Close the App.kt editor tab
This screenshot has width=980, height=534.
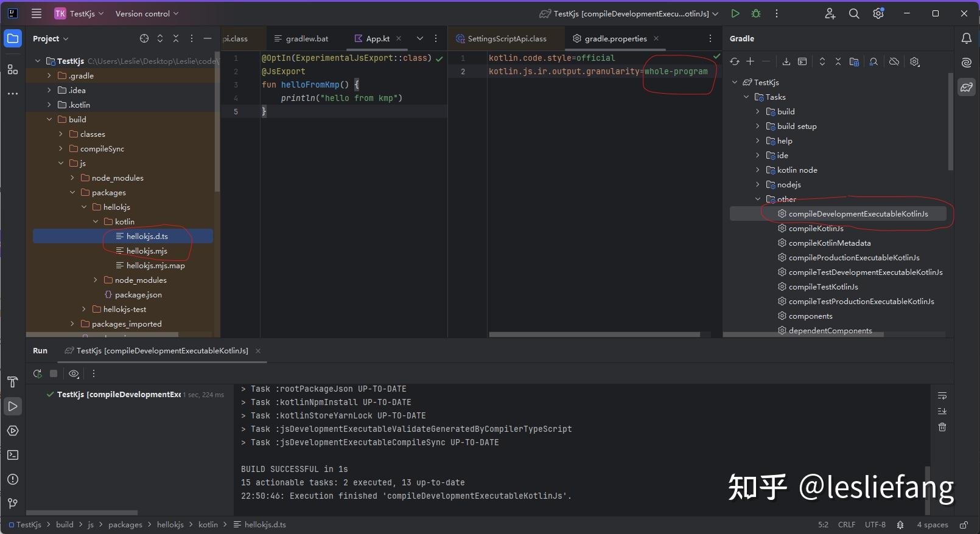[399, 38]
